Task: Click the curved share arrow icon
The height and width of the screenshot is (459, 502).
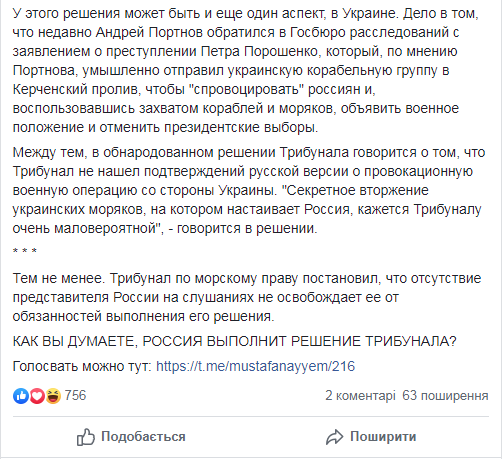Action: pos(334,437)
